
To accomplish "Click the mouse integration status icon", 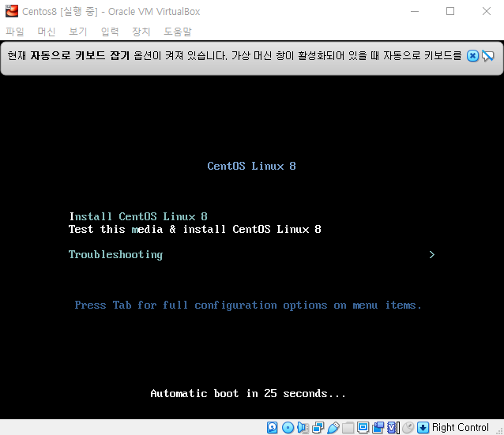I will coord(408,428).
